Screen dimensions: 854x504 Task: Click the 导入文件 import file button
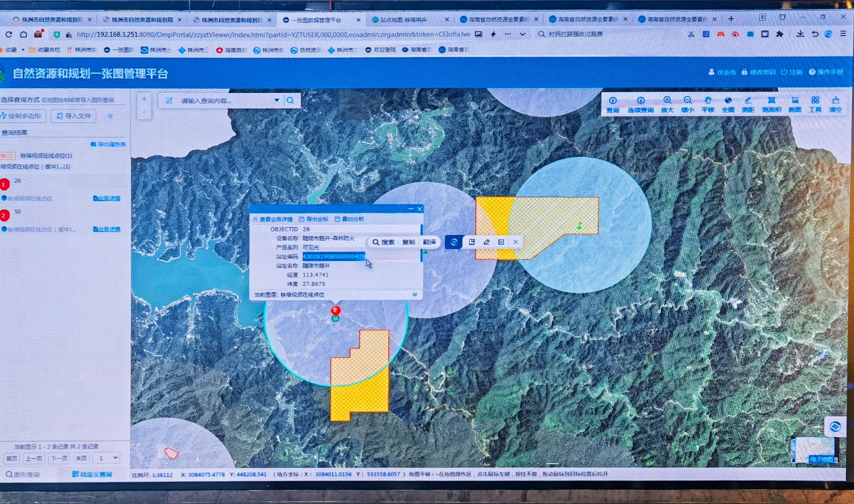pyautogui.click(x=73, y=116)
